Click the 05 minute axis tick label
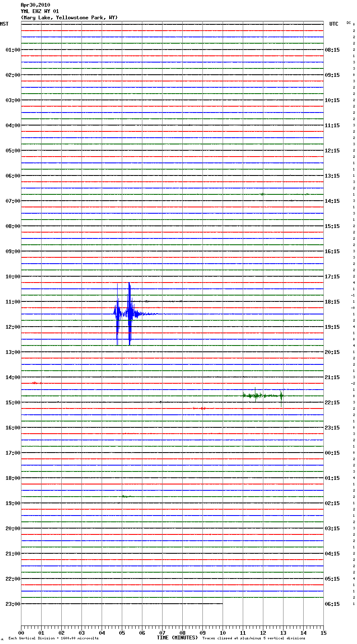The image size is (357, 644). 122,633
